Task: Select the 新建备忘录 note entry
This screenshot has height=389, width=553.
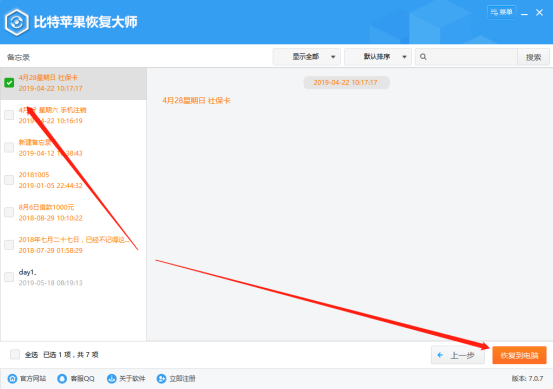Action: [x=73, y=148]
